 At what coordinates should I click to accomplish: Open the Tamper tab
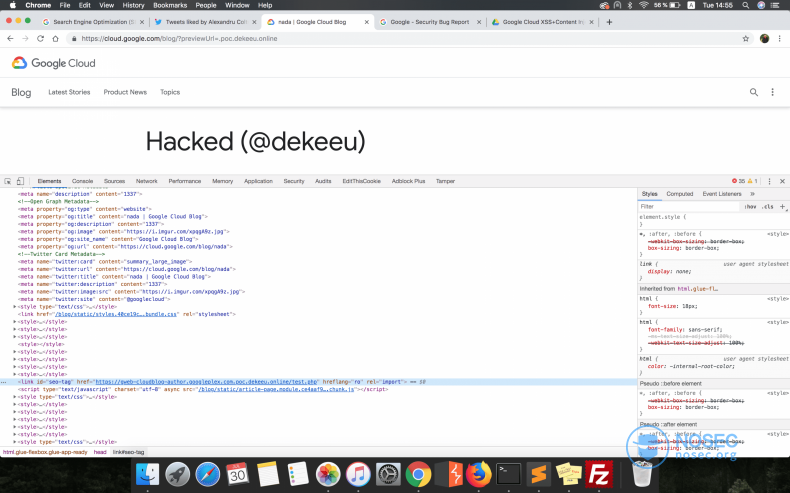tap(445, 181)
